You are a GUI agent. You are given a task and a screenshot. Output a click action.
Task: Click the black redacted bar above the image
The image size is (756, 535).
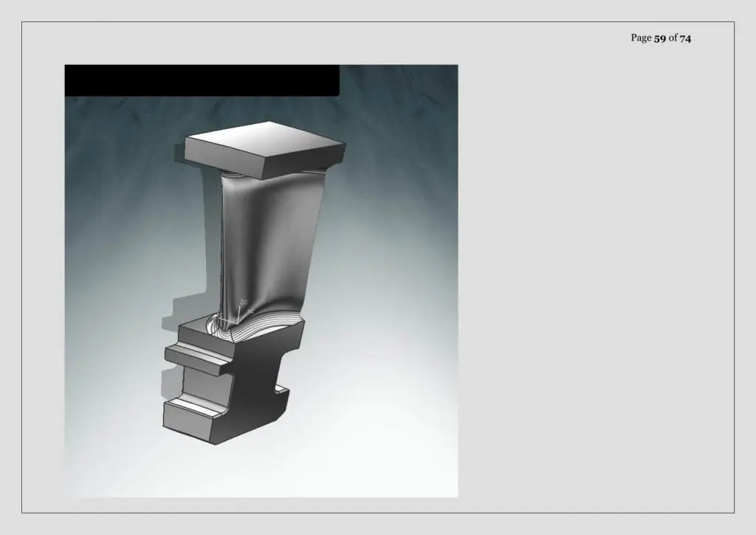pyautogui.click(x=202, y=80)
